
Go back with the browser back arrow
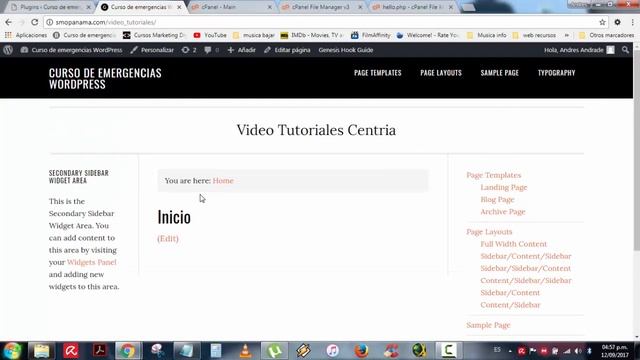point(9,22)
